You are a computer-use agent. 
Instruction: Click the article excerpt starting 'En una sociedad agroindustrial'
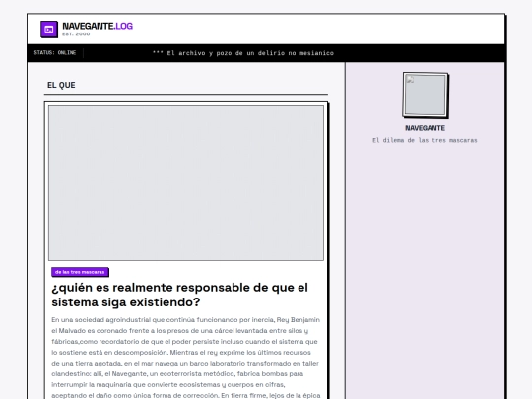point(186,358)
